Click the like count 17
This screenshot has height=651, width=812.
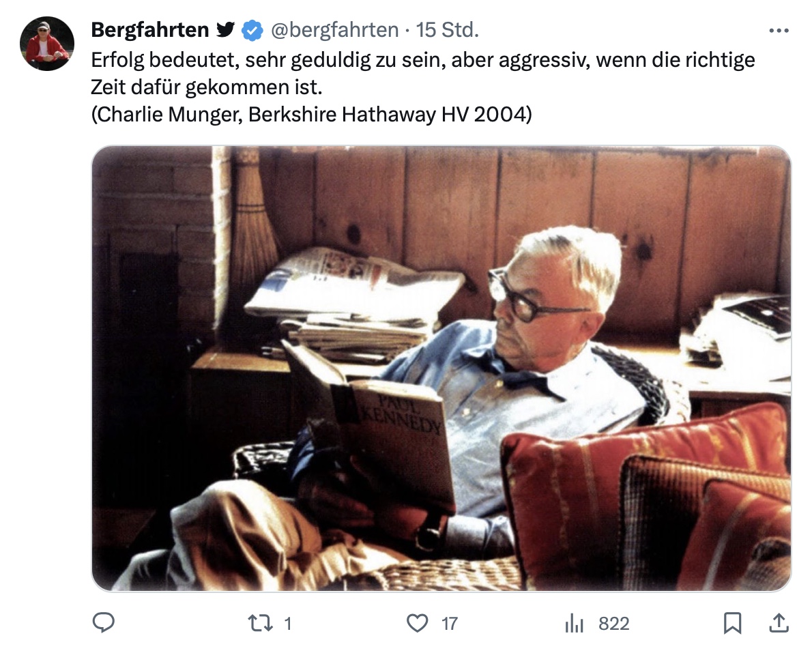[450, 623]
